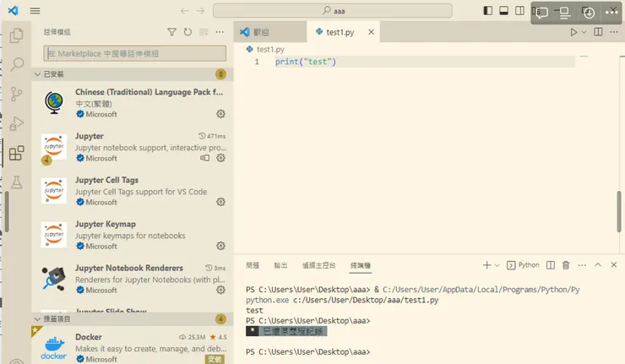Open the Jupyter Notebook Renderers entry

[133, 279]
